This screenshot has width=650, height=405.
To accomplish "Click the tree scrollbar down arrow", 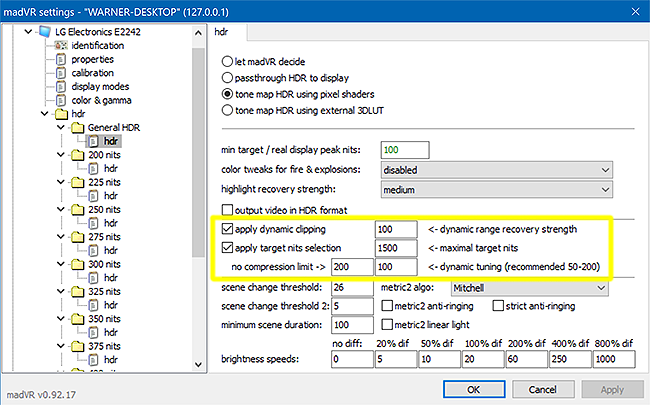I will pyautogui.click(x=199, y=364).
